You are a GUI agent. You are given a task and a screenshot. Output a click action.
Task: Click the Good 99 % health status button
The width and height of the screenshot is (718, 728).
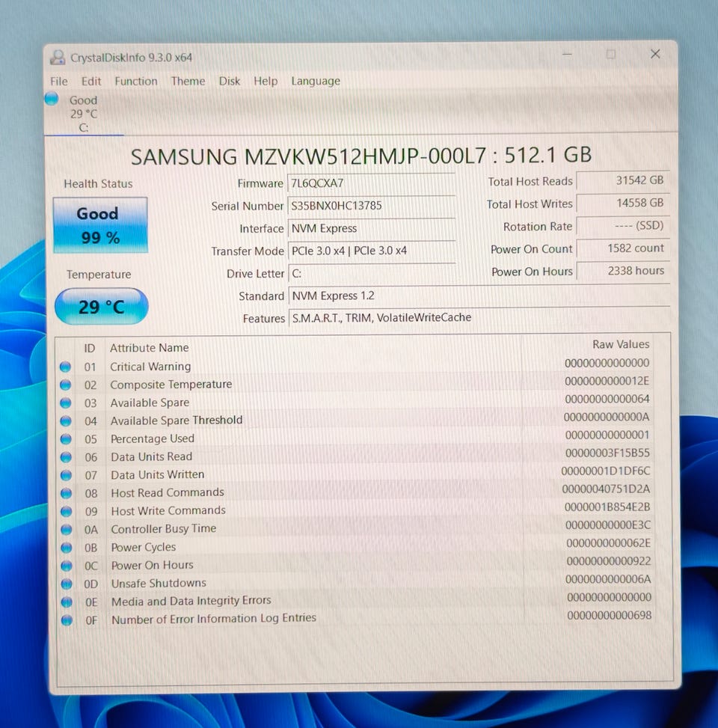coord(100,225)
